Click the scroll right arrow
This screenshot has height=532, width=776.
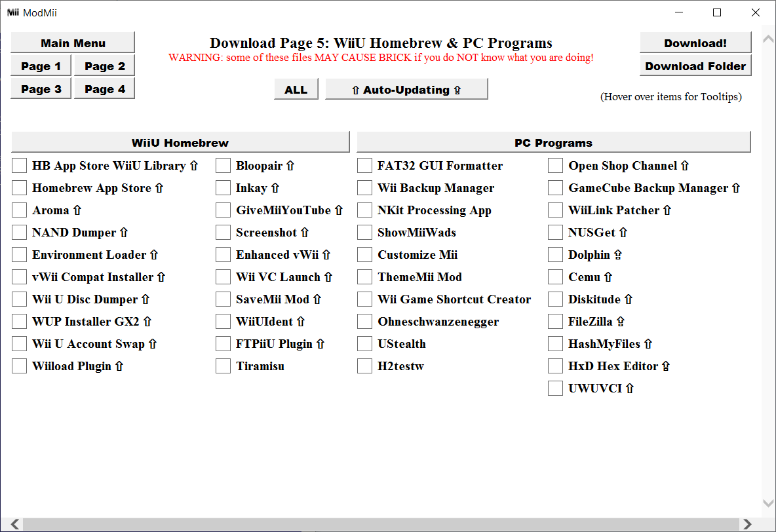click(747, 524)
